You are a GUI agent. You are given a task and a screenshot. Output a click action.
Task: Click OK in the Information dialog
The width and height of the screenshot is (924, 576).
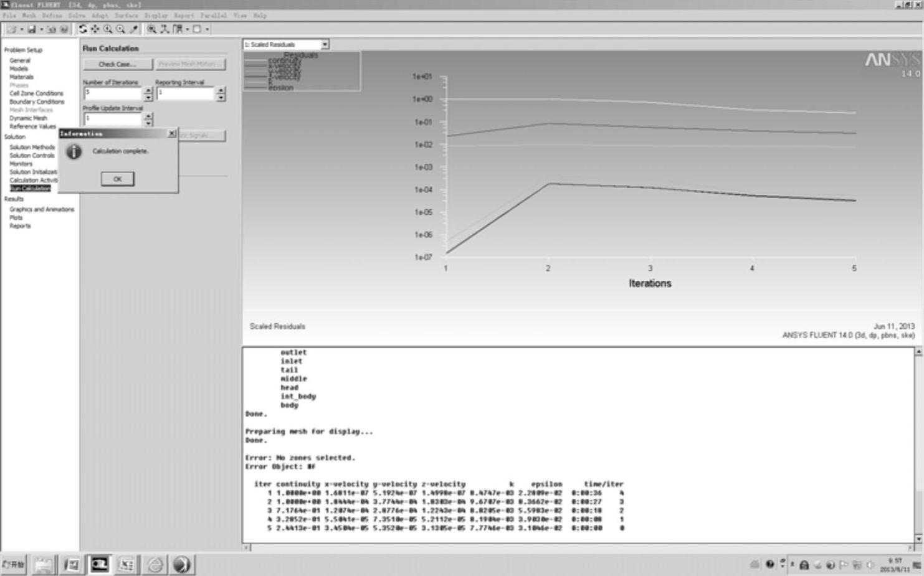pos(117,179)
